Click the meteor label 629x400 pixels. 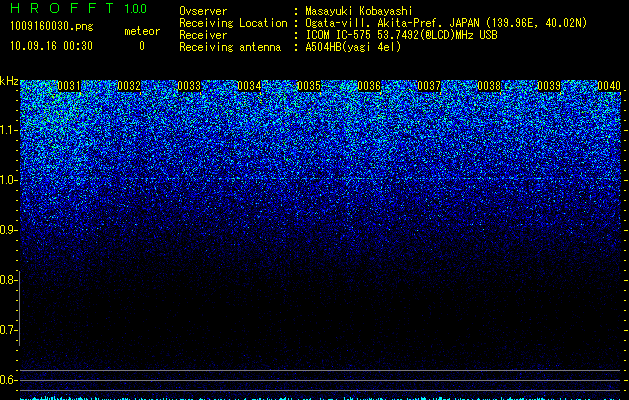point(142,31)
